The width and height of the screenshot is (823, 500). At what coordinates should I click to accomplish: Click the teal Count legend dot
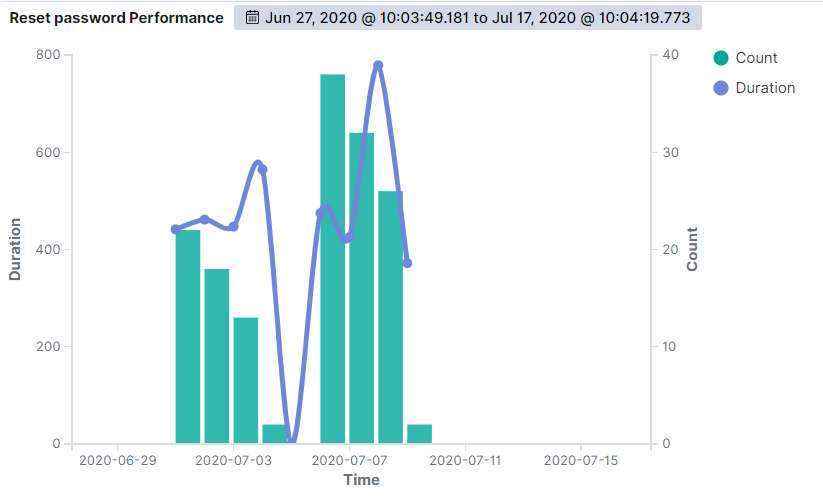pos(721,58)
